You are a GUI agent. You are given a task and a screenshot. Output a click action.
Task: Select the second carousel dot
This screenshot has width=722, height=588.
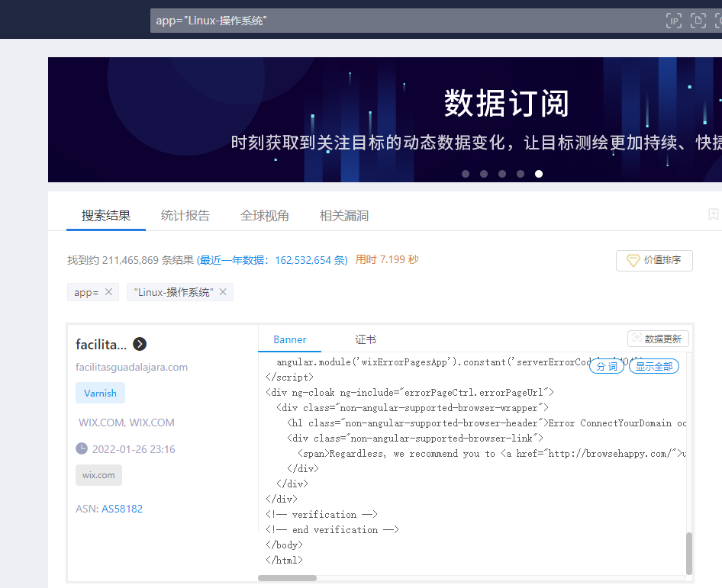tap(484, 174)
